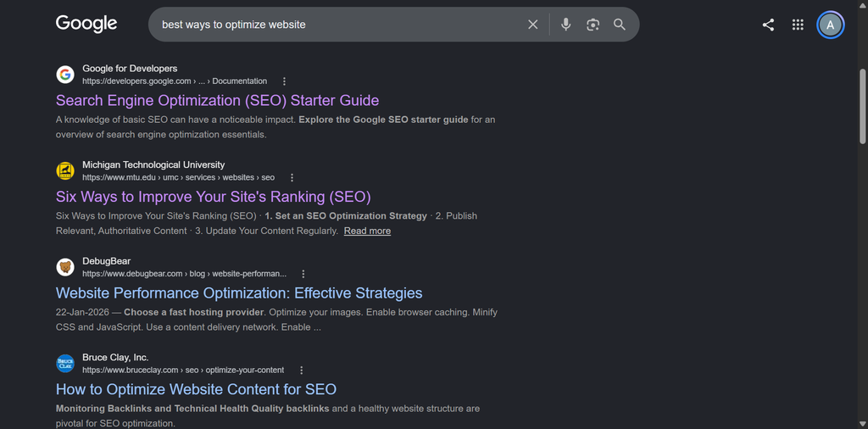Open Website Performance Optimization: Effective Strategies

(239, 292)
